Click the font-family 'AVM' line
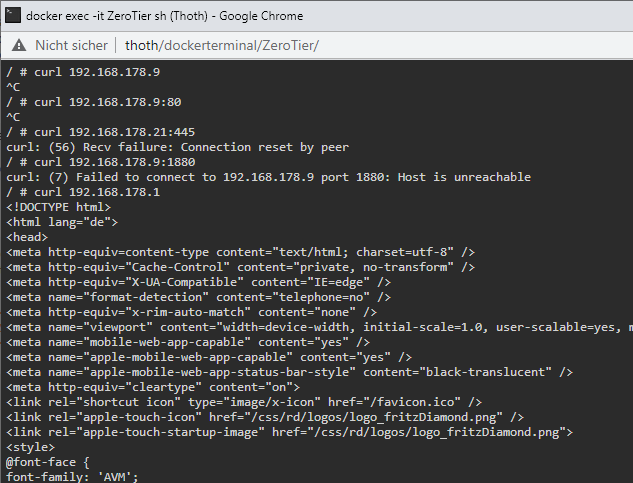633x483 pixels. (72, 477)
